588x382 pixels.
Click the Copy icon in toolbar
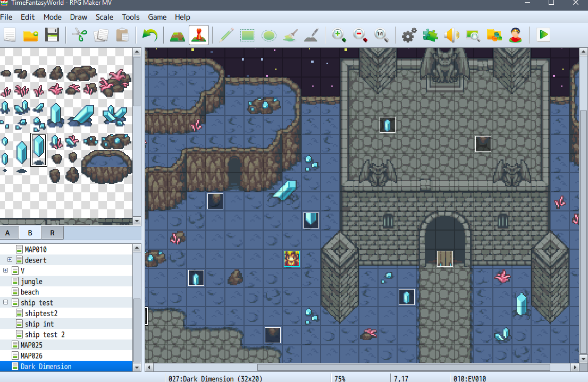point(101,35)
